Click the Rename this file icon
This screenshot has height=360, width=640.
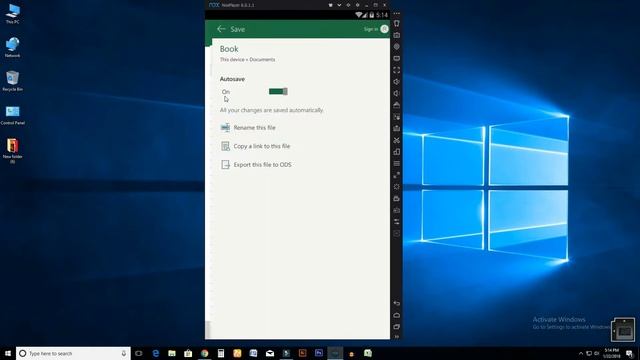(225, 128)
